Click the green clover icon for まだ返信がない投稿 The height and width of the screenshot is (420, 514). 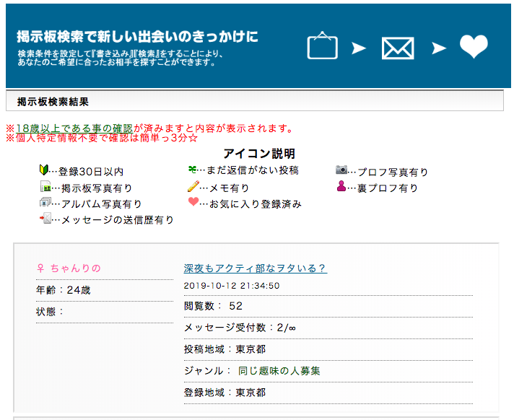192,170
